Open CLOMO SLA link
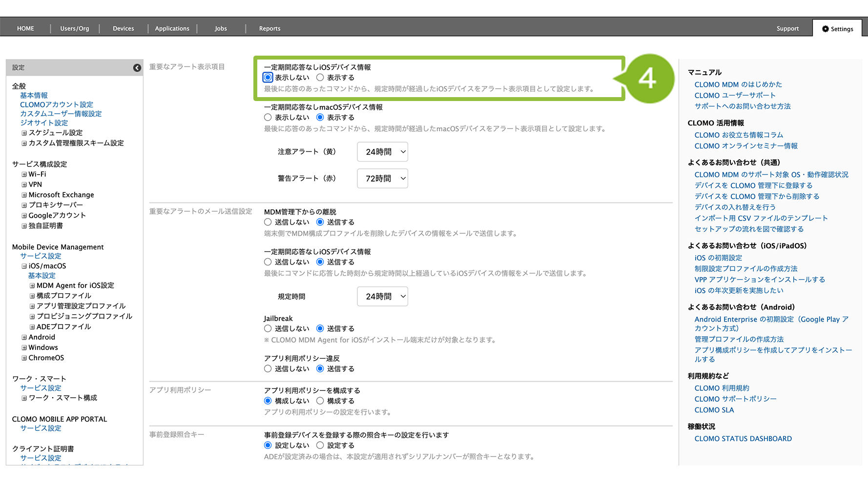Screen dimensions: 868x488 [714, 410]
